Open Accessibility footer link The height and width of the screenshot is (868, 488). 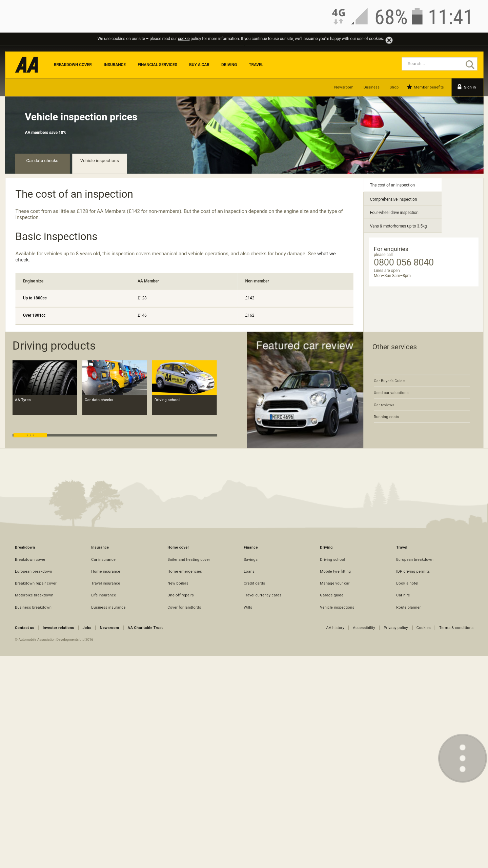coord(364,628)
